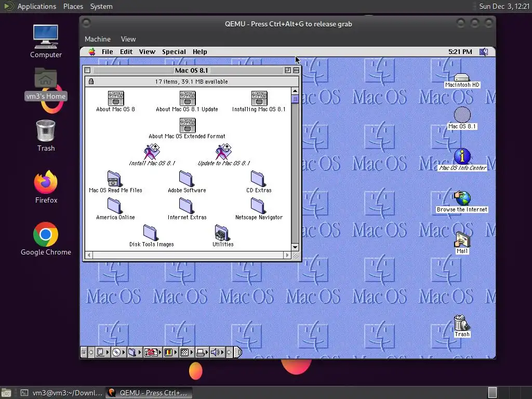Click zoom box of Mac OS 8.1 window
532x399 pixels.
coord(288,70)
